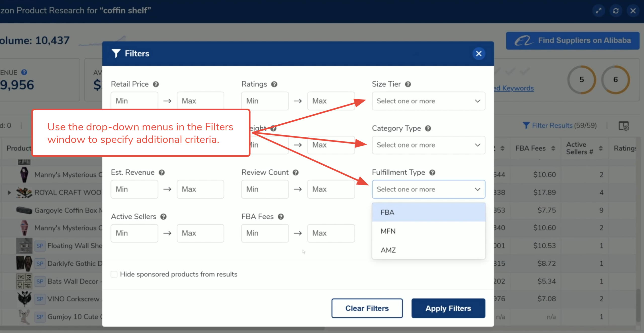Viewport: 644px width, 333px height.
Task: Enable Hide sponsored products checkbox
Action: click(114, 274)
